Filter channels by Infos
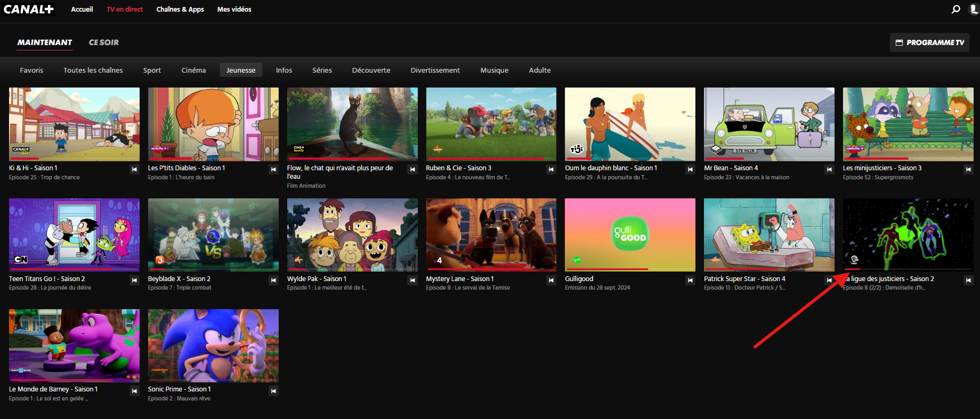980x419 pixels. click(x=284, y=70)
